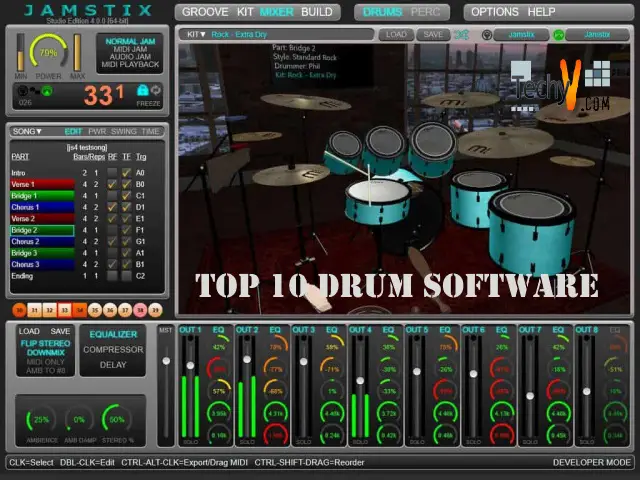Toggle TF checkbox for Bridge 2
The image size is (640, 480).
[127, 230]
